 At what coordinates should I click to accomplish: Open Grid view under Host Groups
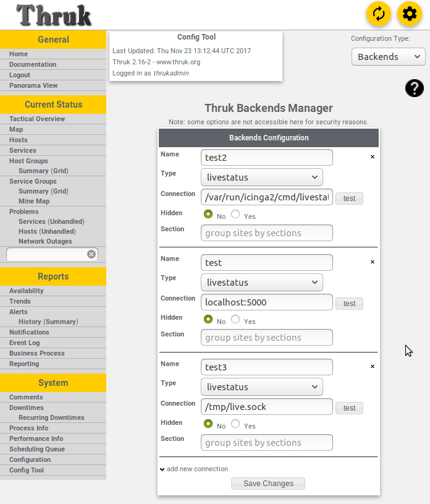pyautogui.click(x=61, y=171)
